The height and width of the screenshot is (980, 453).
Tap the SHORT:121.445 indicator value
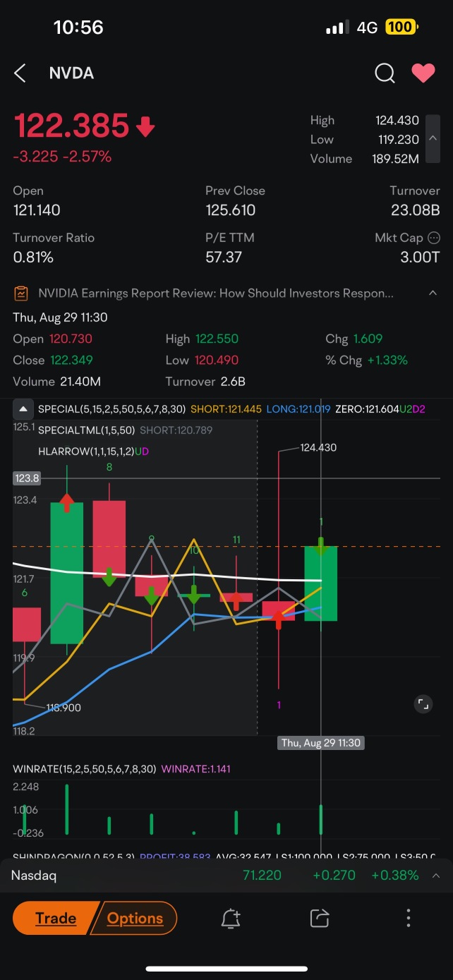[x=225, y=409]
